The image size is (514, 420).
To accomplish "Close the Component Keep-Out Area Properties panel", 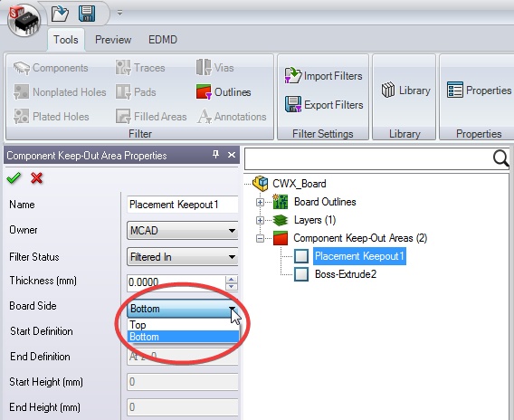I will [232, 155].
